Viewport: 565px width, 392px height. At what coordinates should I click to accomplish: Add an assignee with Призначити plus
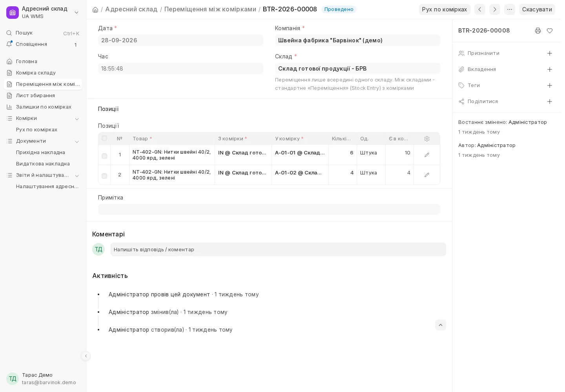550,53
